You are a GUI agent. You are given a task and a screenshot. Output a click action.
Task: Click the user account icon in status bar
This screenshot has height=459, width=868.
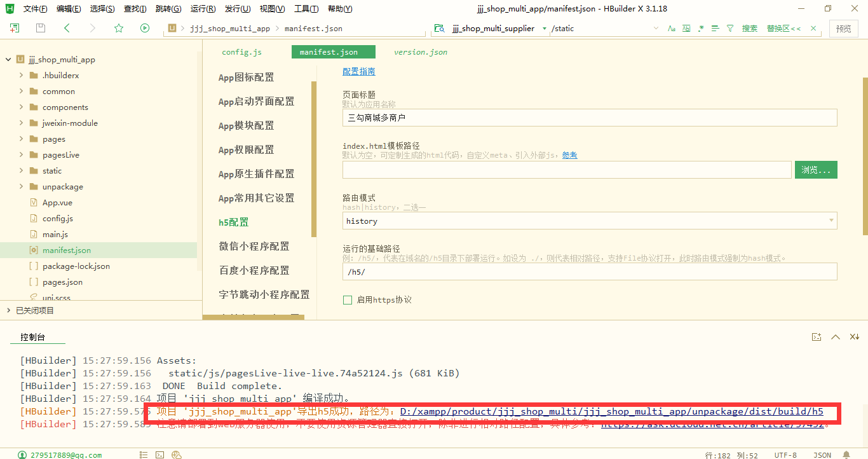click(23, 455)
